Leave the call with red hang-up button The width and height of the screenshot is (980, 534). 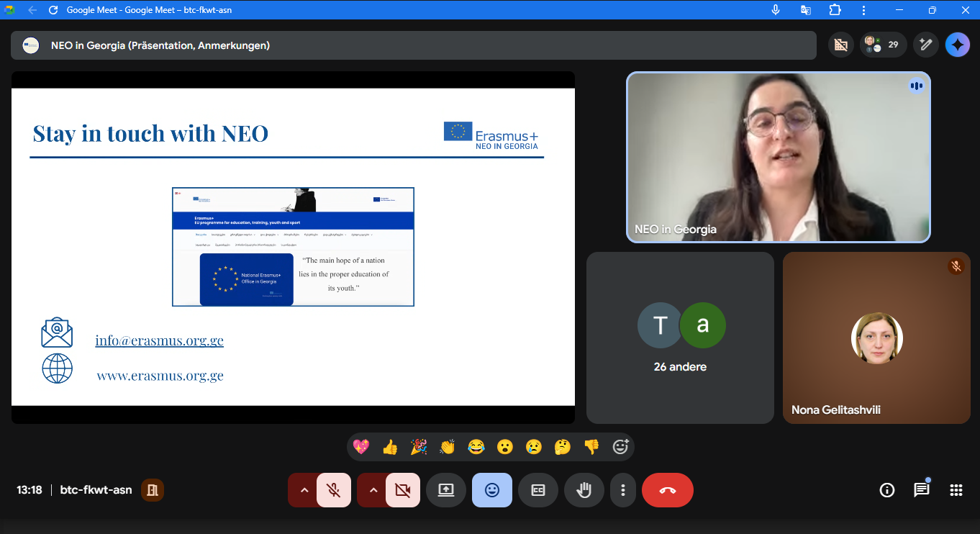pyautogui.click(x=667, y=490)
